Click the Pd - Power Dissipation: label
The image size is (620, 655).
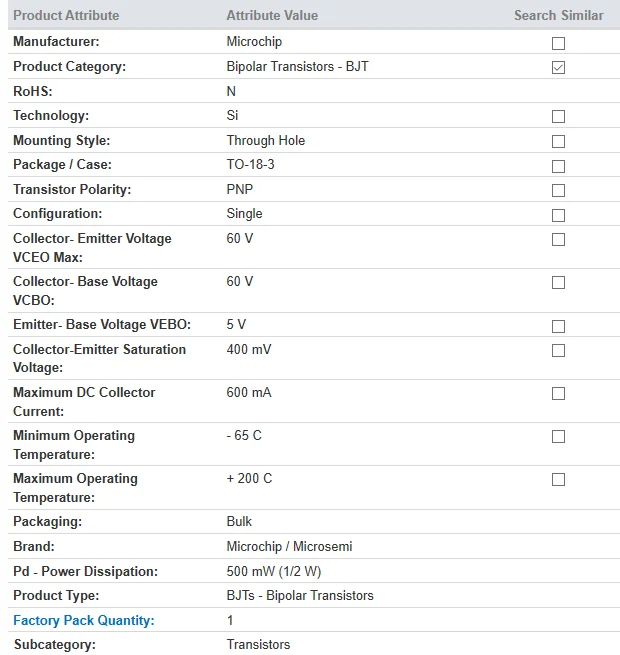pos(85,571)
